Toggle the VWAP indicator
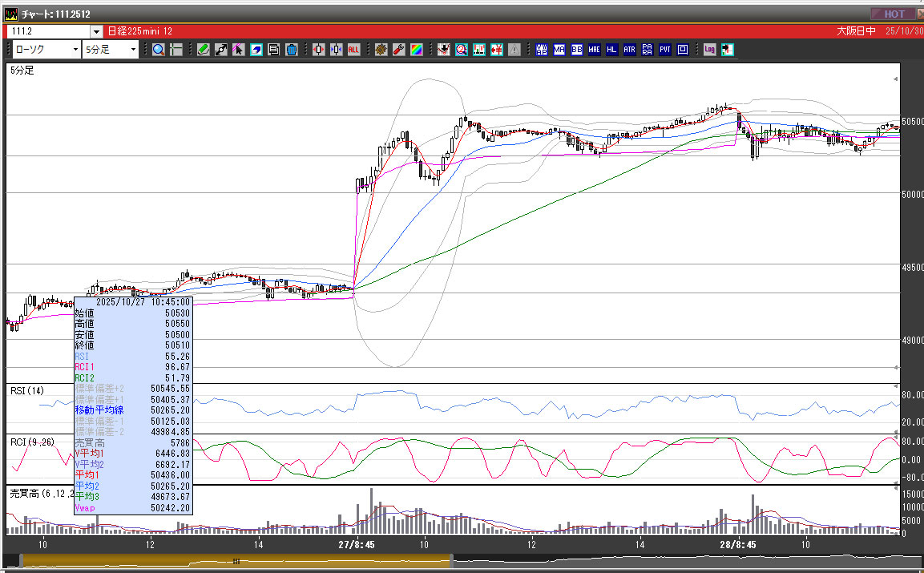 pyautogui.click(x=542, y=50)
